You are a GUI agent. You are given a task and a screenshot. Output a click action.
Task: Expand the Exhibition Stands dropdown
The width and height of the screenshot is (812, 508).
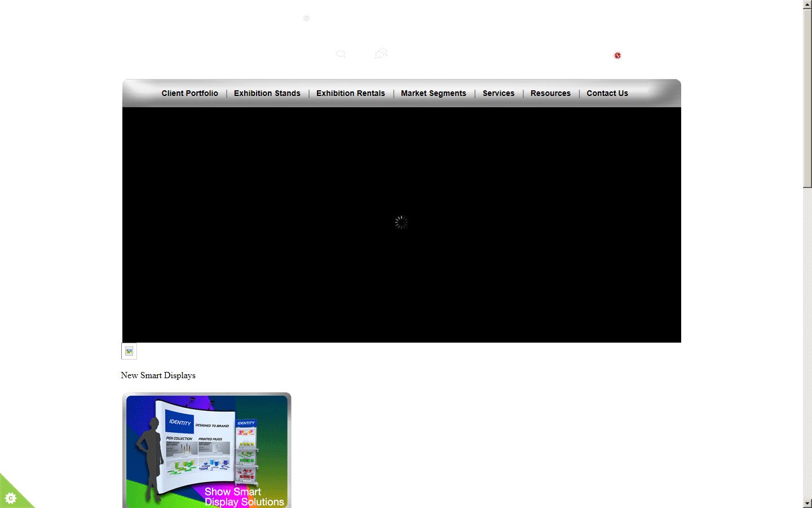pyautogui.click(x=267, y=93)
